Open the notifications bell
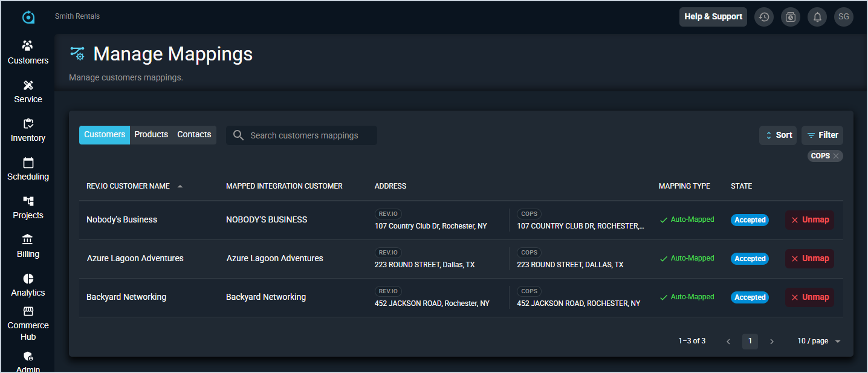868x373 pixels. [817, 17]
